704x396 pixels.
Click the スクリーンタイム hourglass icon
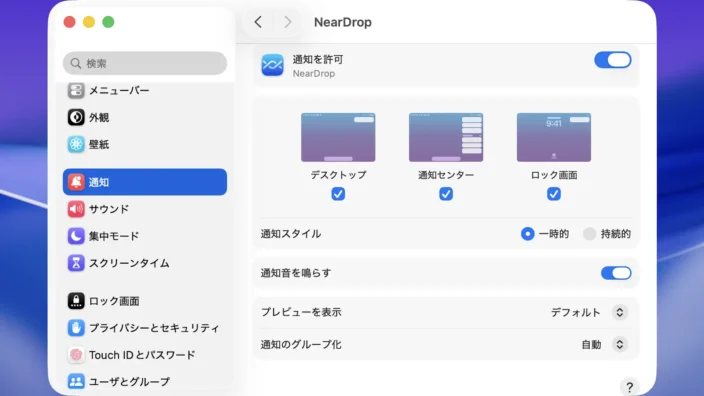coord(76,263)
